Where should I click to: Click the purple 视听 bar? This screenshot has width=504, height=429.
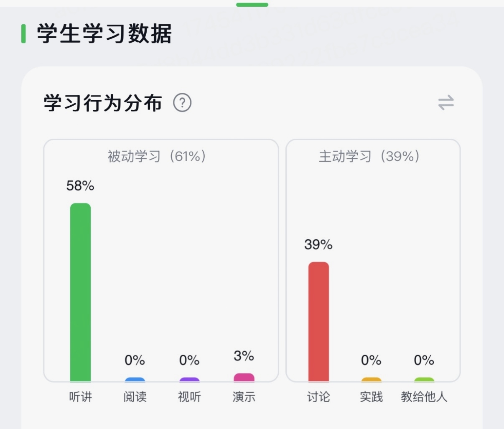(189, 380)
